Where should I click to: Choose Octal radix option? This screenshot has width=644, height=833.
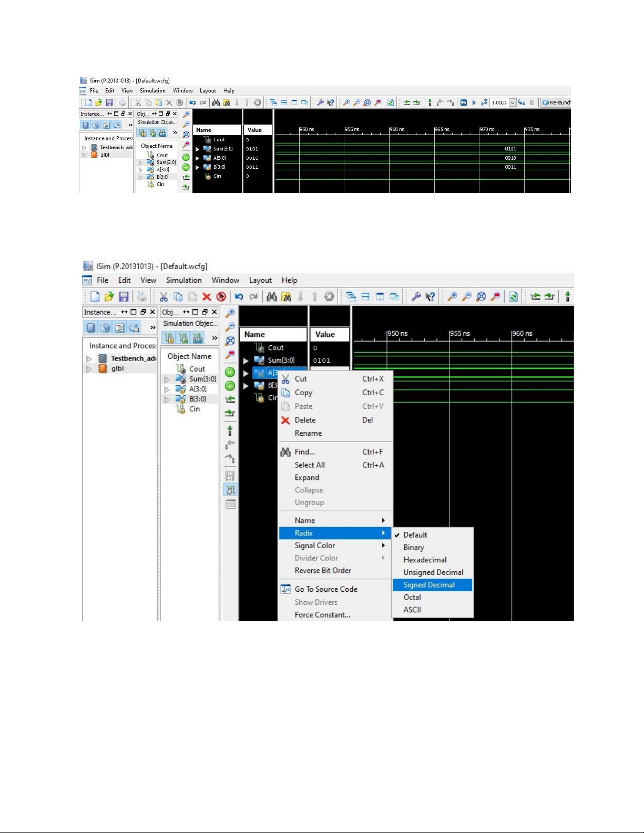(433, 598)
